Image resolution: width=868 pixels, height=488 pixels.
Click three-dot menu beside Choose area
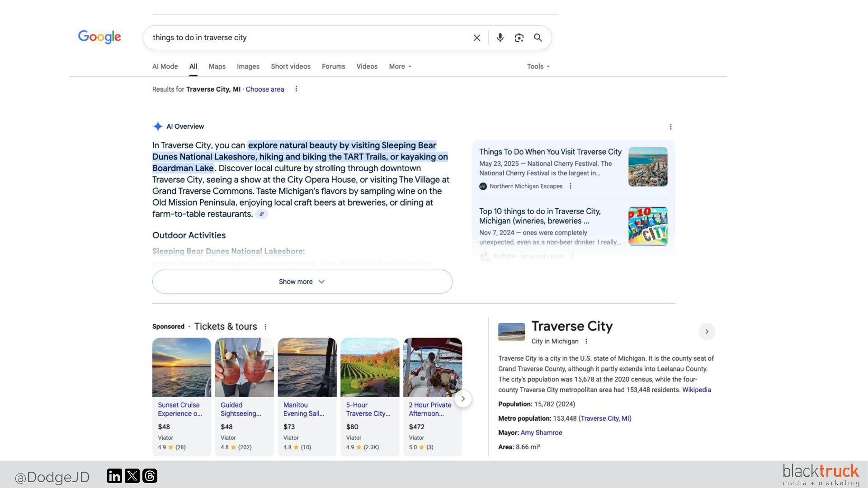click(x=296, y=89)
